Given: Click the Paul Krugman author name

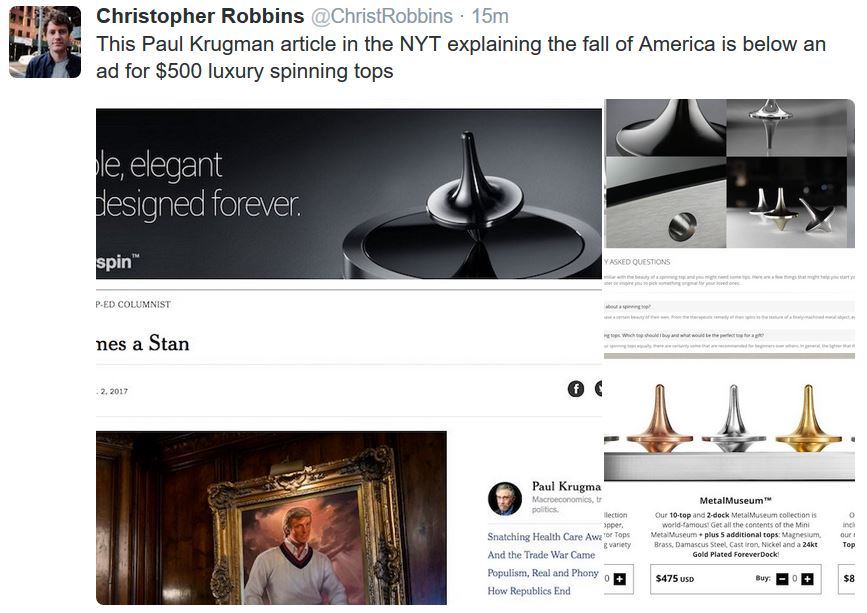Looking at the screenshot, I should pos(566,486).
